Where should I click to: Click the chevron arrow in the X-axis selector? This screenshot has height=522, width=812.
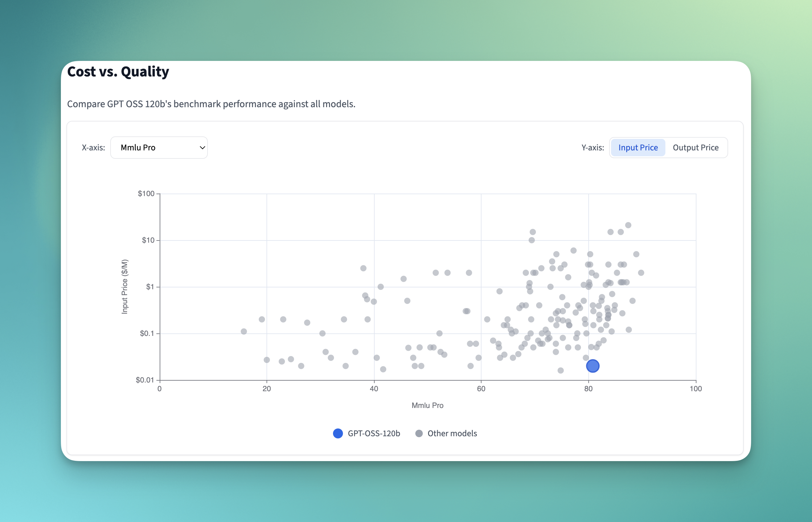(x=202, y=148)
